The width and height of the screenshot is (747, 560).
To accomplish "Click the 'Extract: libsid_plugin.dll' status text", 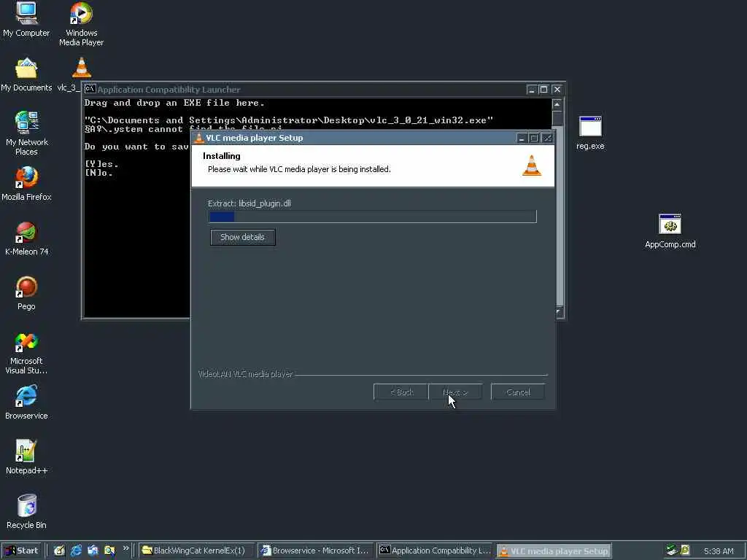I will tap(249, 203).
